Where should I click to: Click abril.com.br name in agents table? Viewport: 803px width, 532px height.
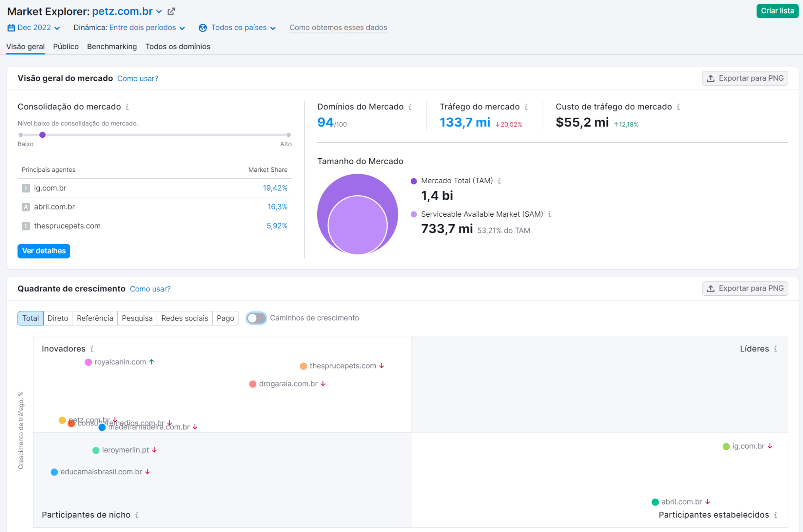click(54, 207)
